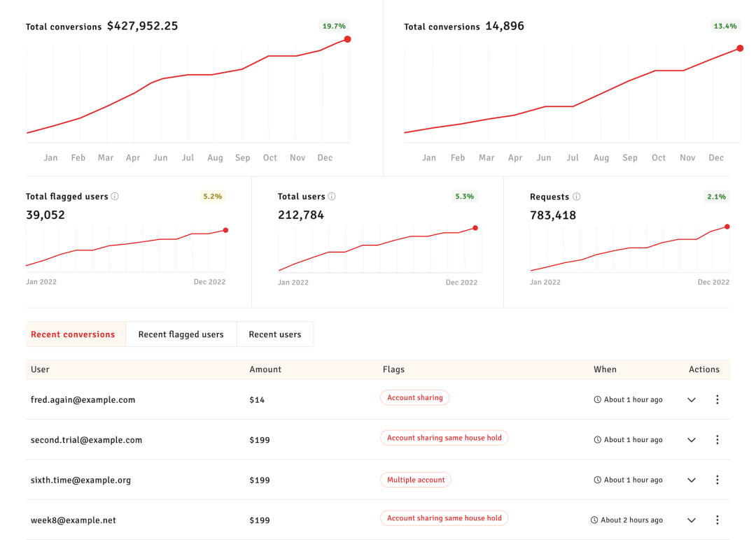This screenshot has height=540, width=756.
Task: Click the $427,952.25 total value
Action: tap(142, 26)
